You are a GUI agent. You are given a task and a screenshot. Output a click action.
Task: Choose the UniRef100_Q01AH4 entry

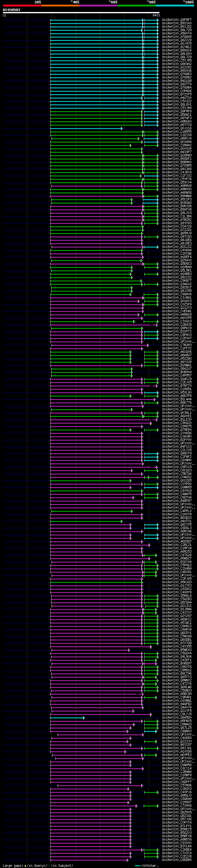click(x=177, y=142)
